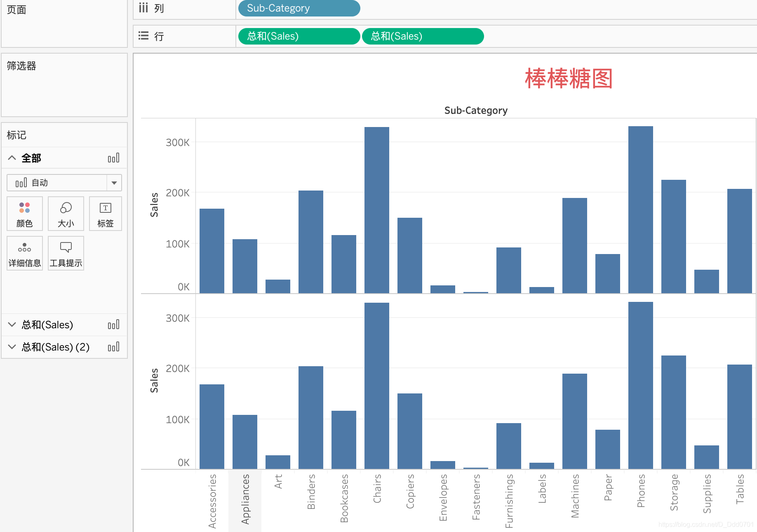The image size is (757, 532).
Task: Click the Appliances axis label
Action: tap(245, 499)
